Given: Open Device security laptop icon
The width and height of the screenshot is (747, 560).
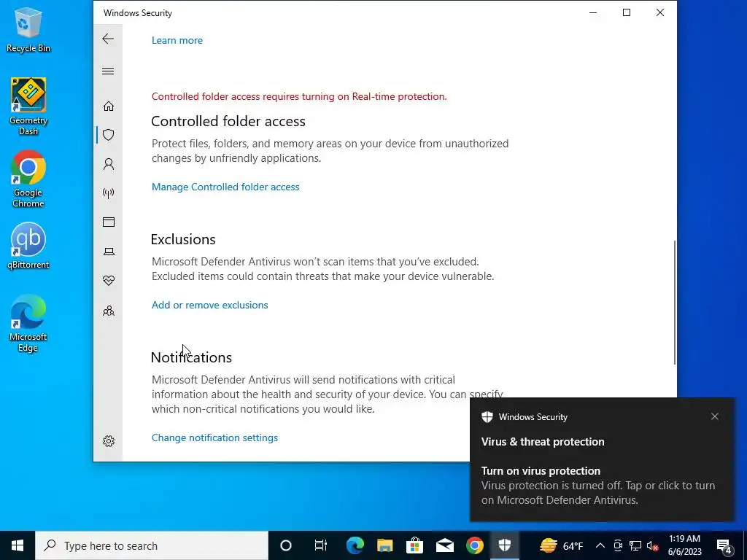Looking at the screenshot, I should [x=109, y=252].
